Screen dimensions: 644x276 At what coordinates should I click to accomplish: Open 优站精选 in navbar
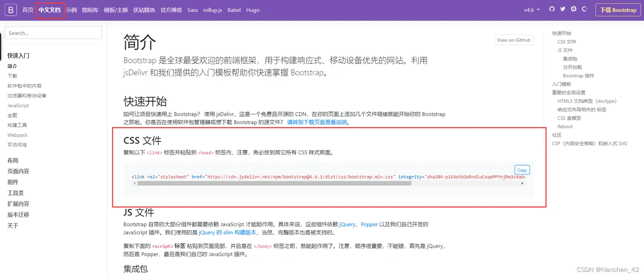pos(144,10)
